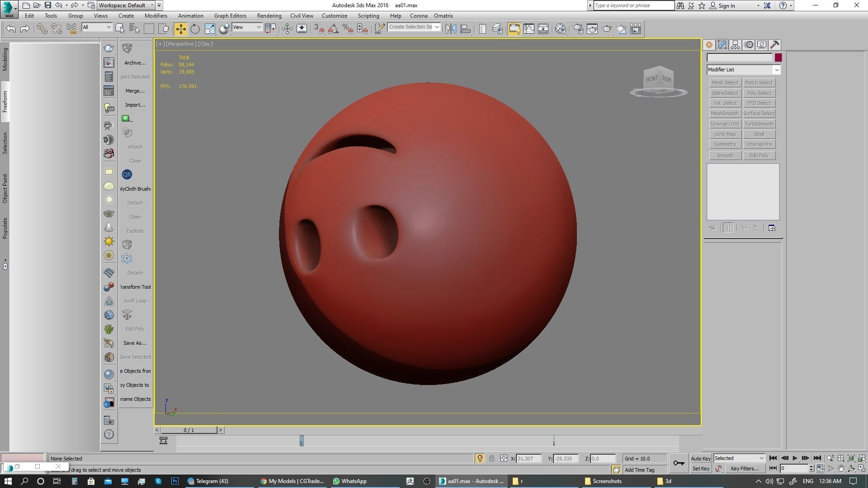Open the Graph Editors menu
The image size is (868, 488).
pyautogui.click(x=230, y=15)
